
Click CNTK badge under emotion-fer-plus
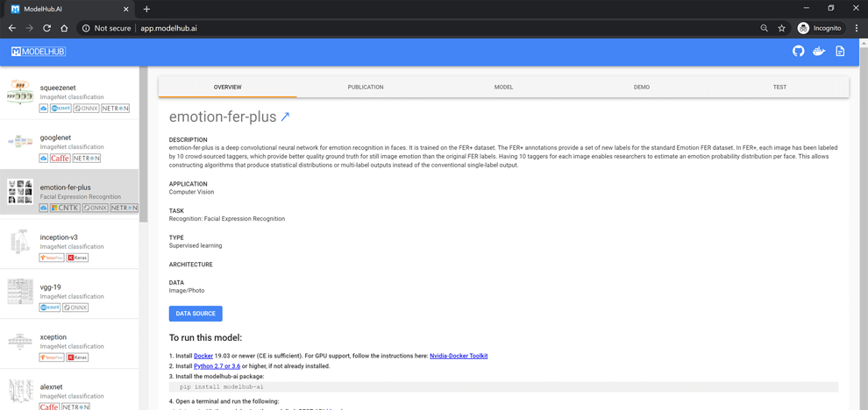click(x=66, y=208)
